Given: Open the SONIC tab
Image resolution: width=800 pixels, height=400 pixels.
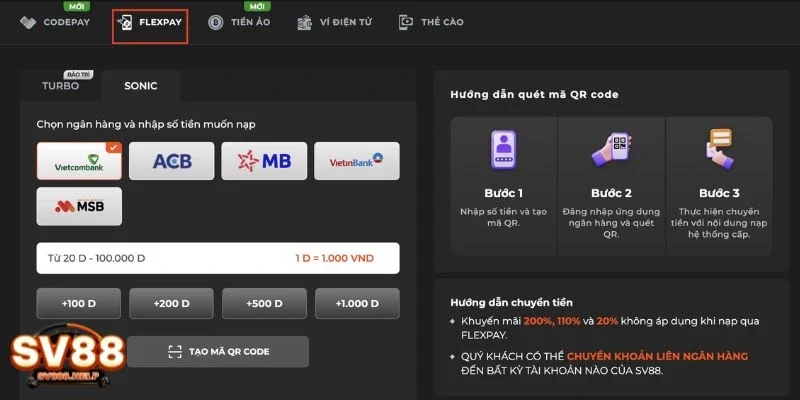Looking at the screenshot, I should [x=141, y=86].
